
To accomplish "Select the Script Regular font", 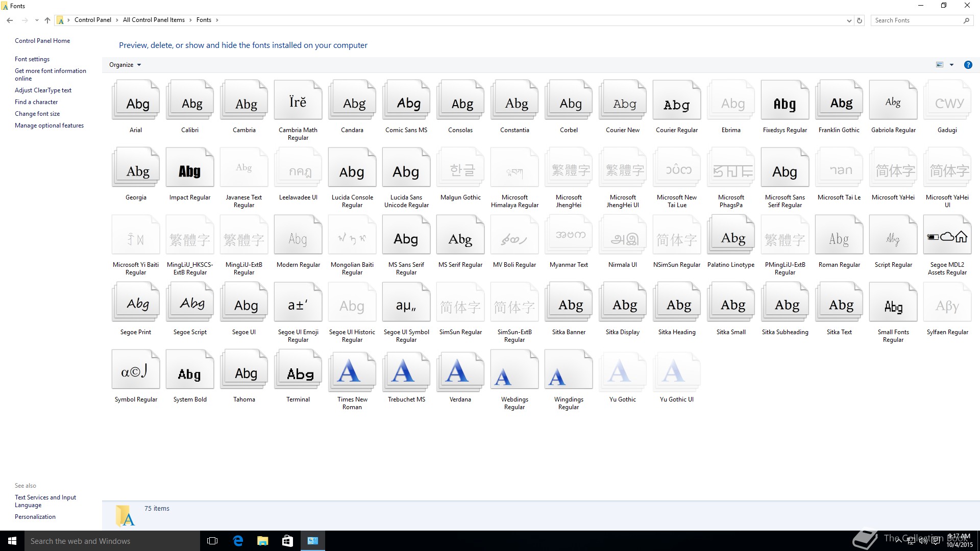I will click(893, 235).
